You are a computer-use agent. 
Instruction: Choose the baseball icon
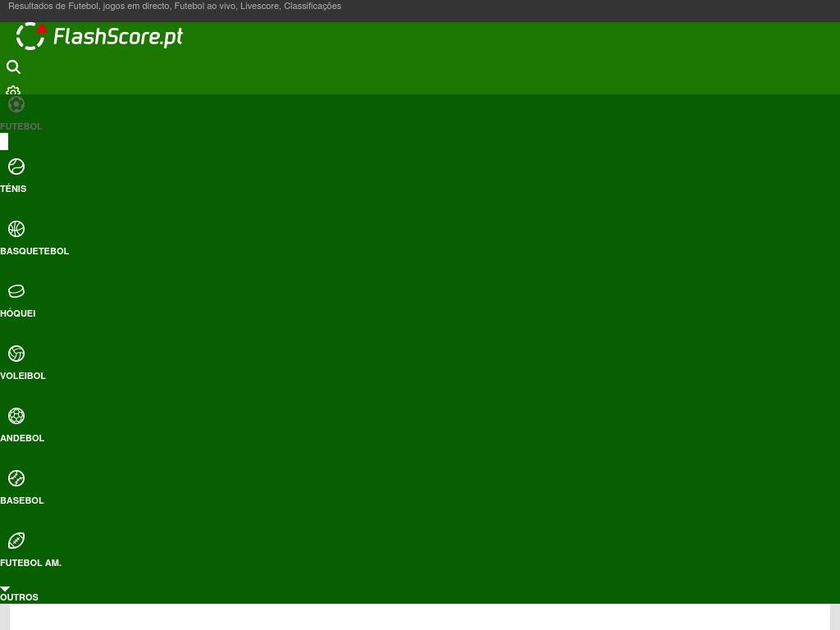(x=16, y=478)
